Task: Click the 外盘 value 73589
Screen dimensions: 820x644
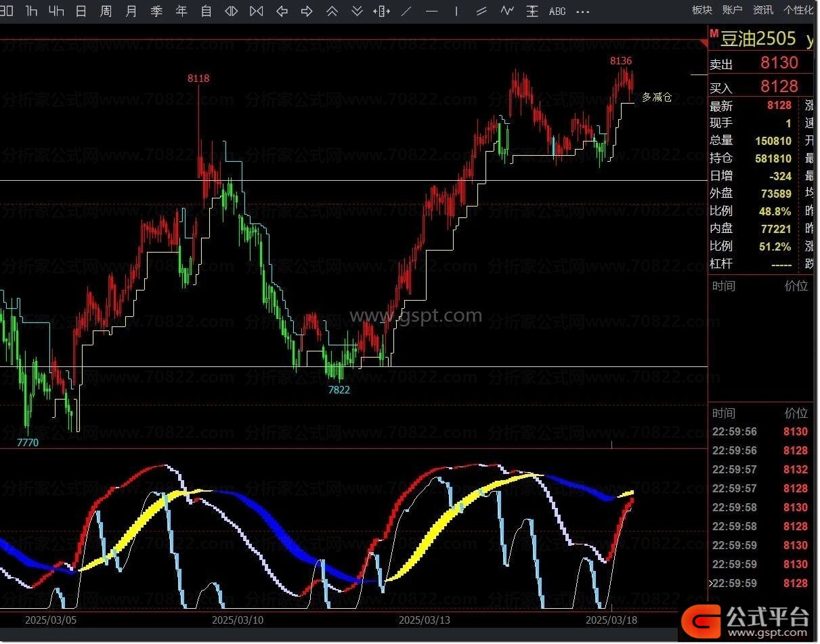Action: point(776,193)
